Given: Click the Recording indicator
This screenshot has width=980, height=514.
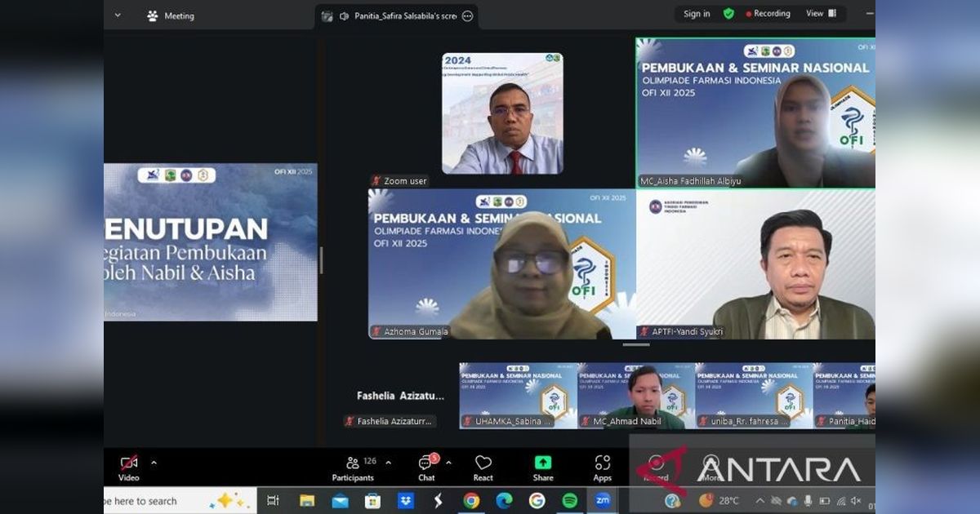Looking at the screenshot, I should pyautogui.click(x=767, y=14).
